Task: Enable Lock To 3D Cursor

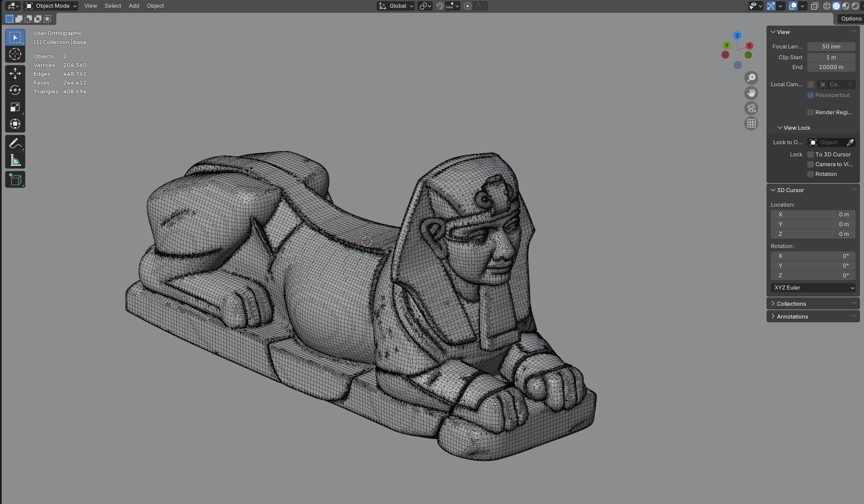Action: point(810,154)
